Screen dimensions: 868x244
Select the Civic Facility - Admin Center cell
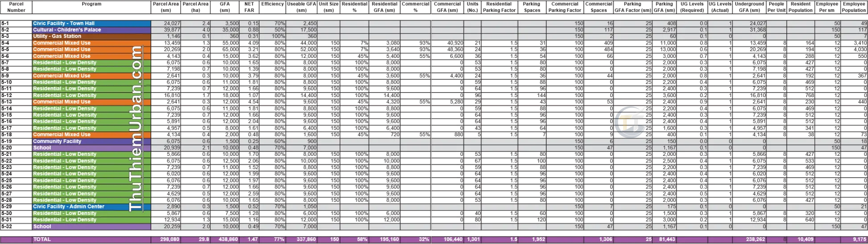(x=91, y=207)
